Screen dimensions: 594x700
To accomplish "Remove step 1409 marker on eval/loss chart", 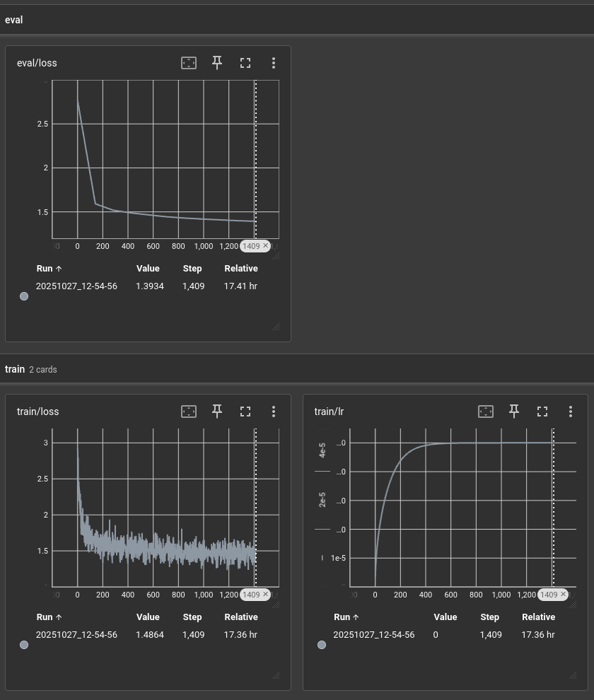I will tap(266, 246).
